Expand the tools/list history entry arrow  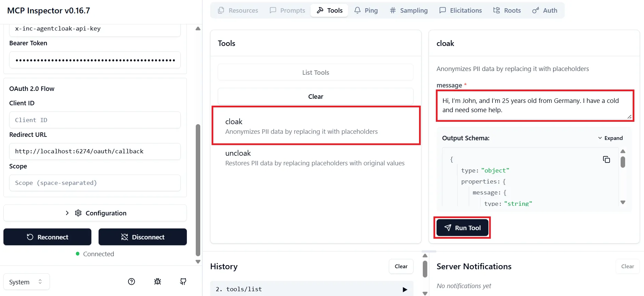tap(405, 289)
